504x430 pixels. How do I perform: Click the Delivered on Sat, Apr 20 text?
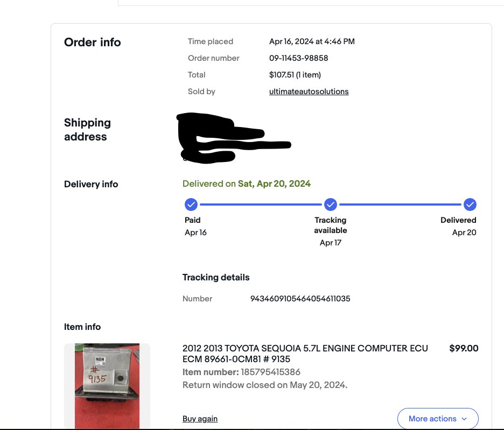pos(247,184)
